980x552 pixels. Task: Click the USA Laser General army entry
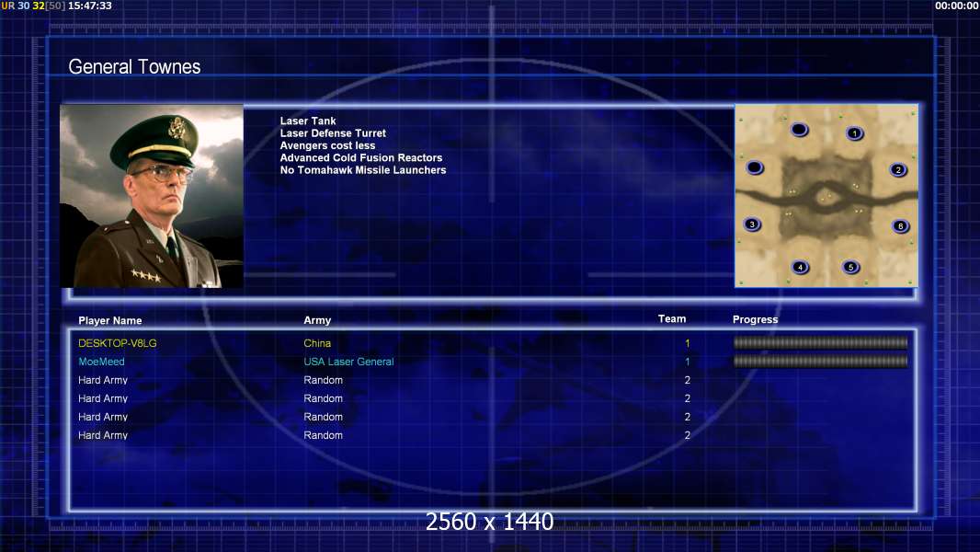[348, 362]
